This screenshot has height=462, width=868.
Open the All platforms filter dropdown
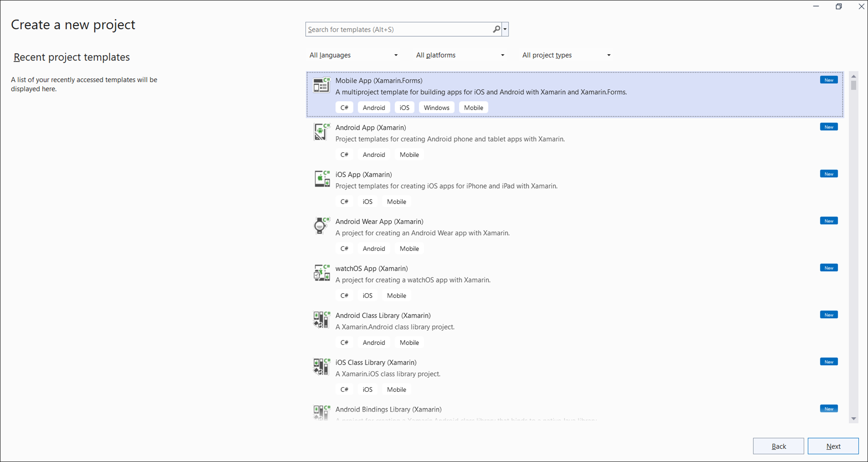pos(460,55)
